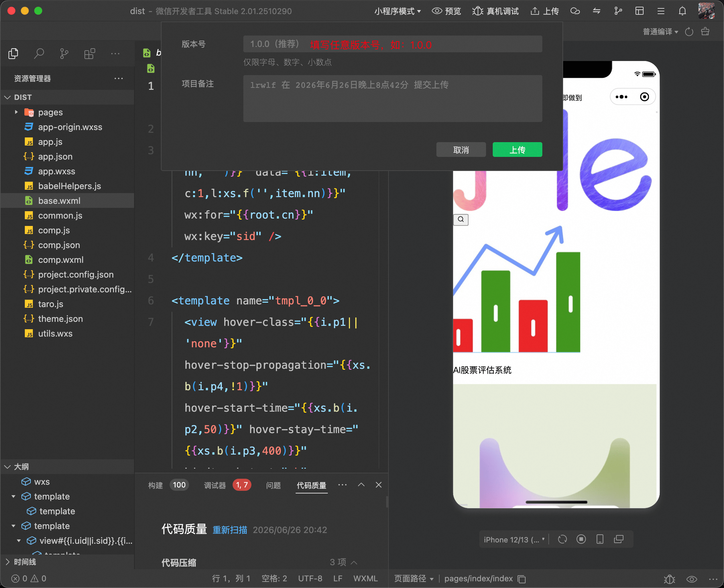
Task: Open the Search icon in sidebar
Action: (39, 54)
